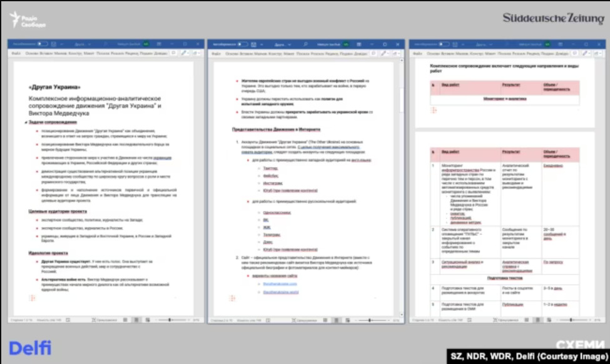Open the Search icon in left window title bar

(106, 44)
